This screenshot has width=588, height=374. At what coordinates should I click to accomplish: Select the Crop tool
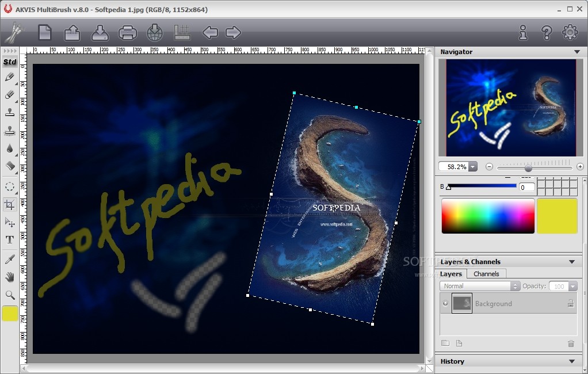10,204
